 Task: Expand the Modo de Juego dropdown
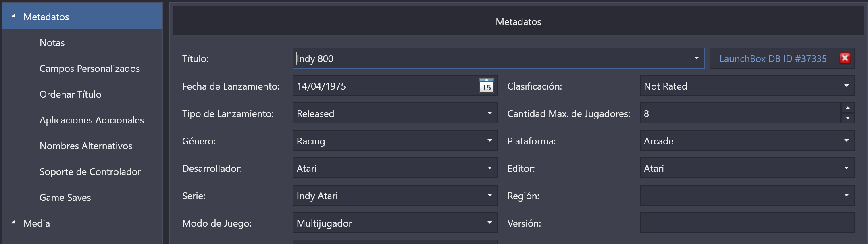(395, 223)
